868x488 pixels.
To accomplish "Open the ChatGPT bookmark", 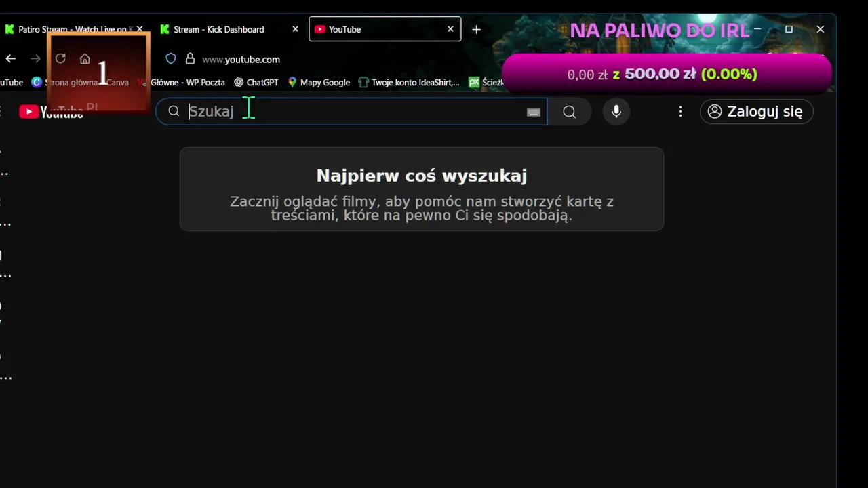I will [x=256, y=82].
